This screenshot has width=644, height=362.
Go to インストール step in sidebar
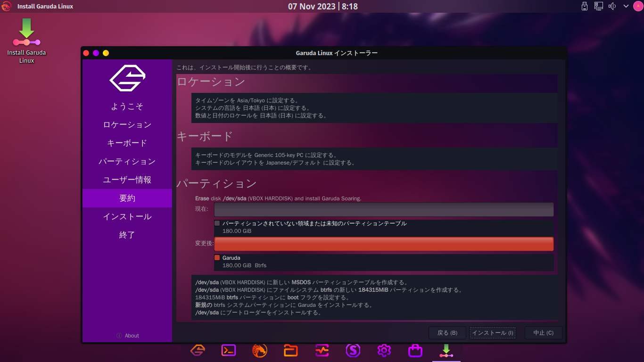click(x=127, y=217)
